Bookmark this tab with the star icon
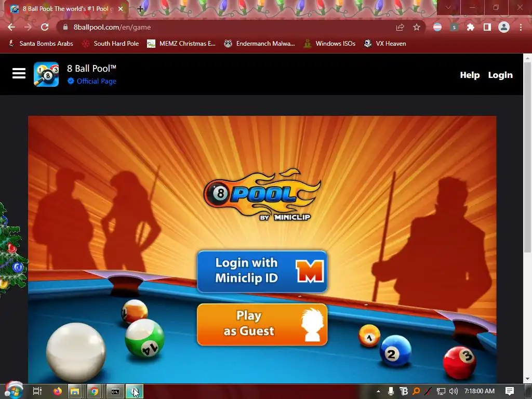 pos(417,27)
